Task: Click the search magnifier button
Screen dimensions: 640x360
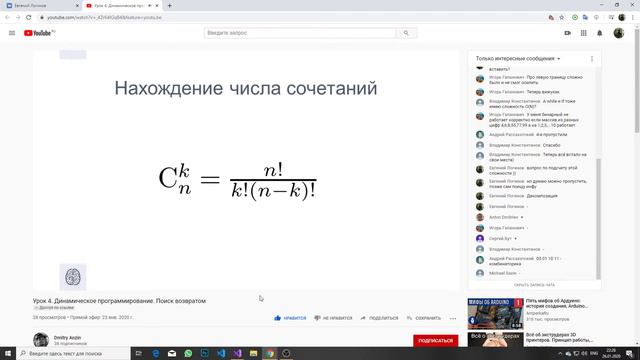Action: pos(406,33)
